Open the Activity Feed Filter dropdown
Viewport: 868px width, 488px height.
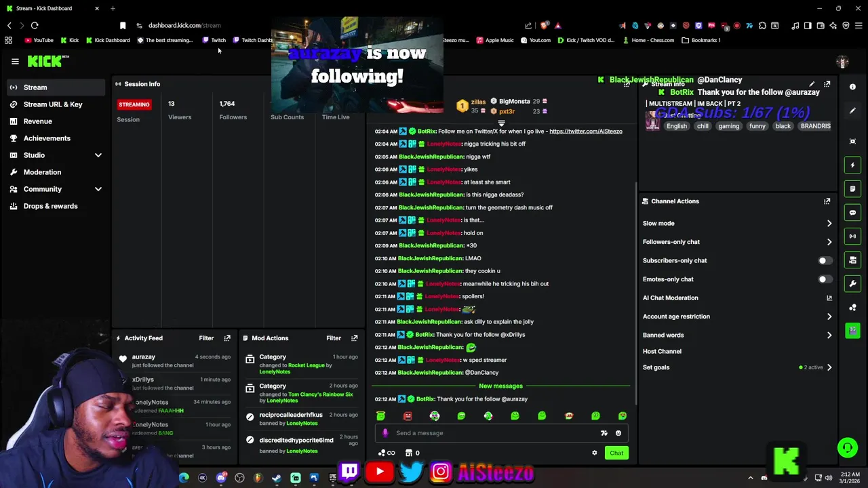206,338
